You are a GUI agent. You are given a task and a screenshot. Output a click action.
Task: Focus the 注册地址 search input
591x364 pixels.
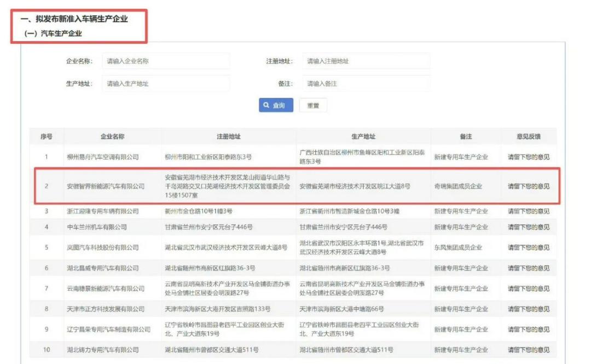(366, 61)
